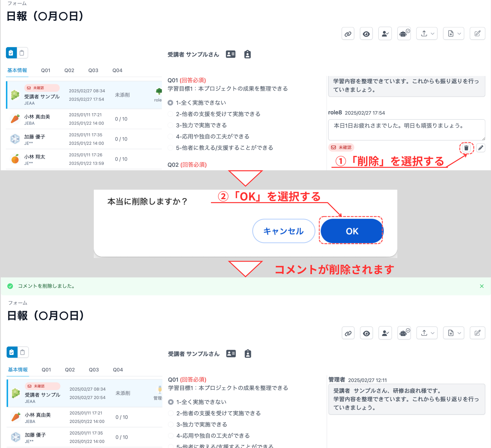Expand the upload button dropdown chevron
This screenshot has width=491, height=448.
click(433, 33)
